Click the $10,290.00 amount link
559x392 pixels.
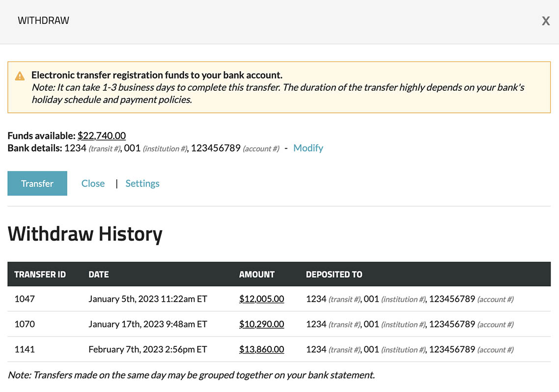tap(261, 324)
